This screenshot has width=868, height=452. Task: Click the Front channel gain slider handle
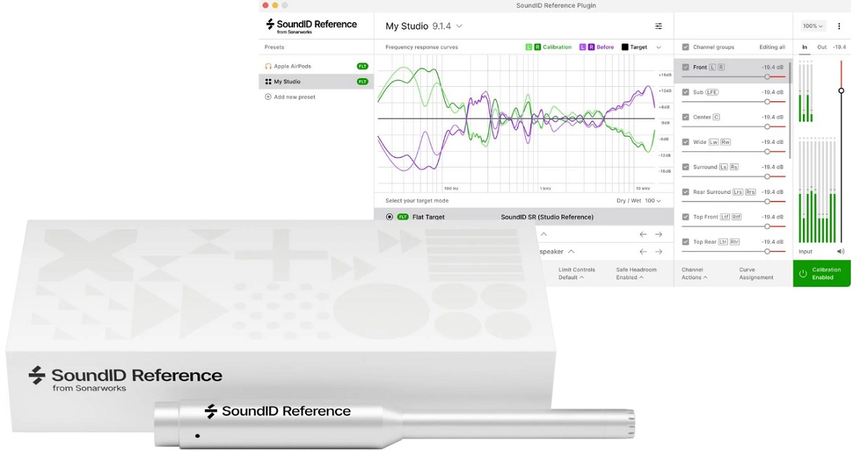tap(767, 77)
